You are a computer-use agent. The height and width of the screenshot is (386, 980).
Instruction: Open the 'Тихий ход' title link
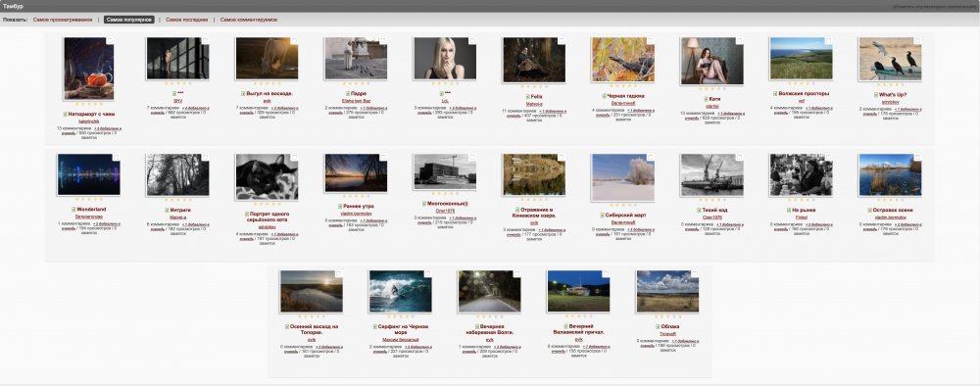click(x=714, y=211)
